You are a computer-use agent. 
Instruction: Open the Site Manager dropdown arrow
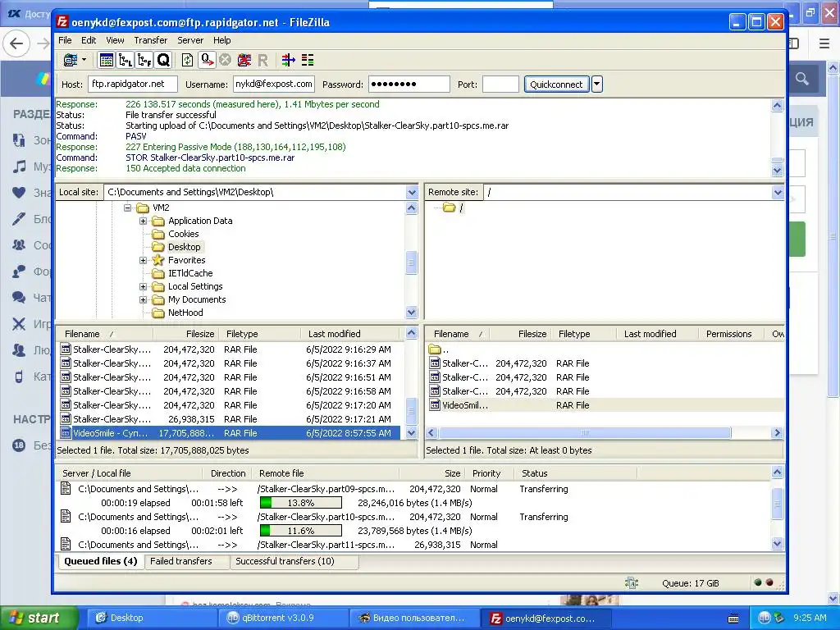(x=84, y=60)
